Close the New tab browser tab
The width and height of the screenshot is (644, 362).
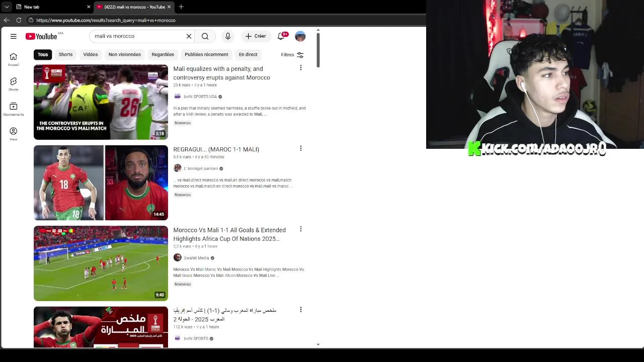click(89, 7)
